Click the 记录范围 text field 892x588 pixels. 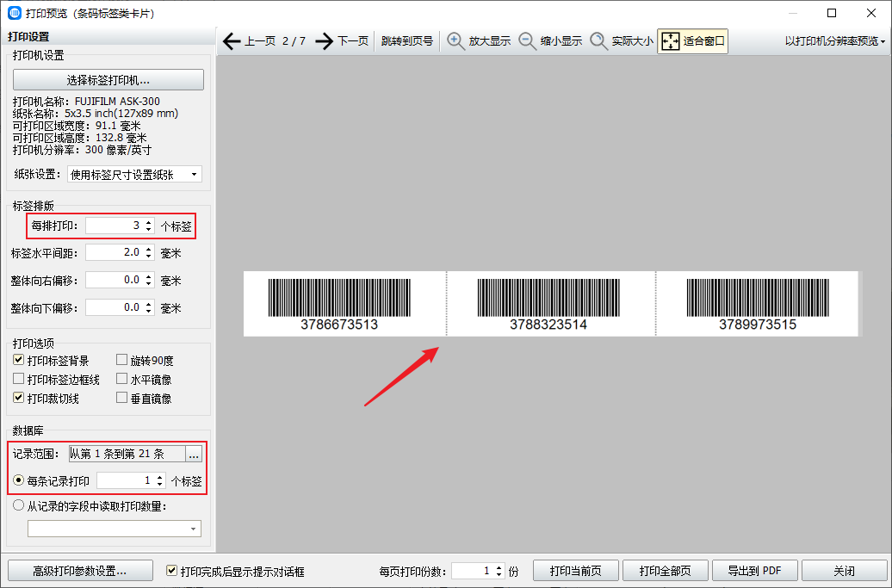(x=127, y=453)
